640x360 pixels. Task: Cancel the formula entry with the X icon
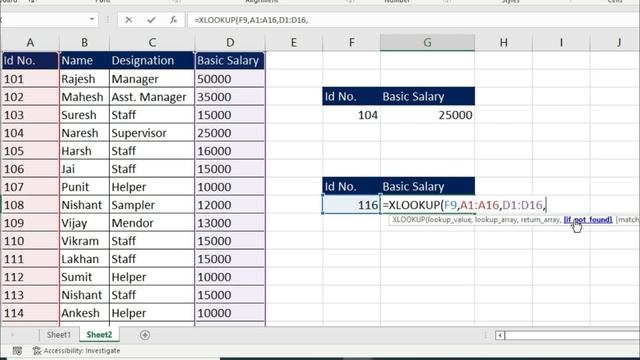129,20
